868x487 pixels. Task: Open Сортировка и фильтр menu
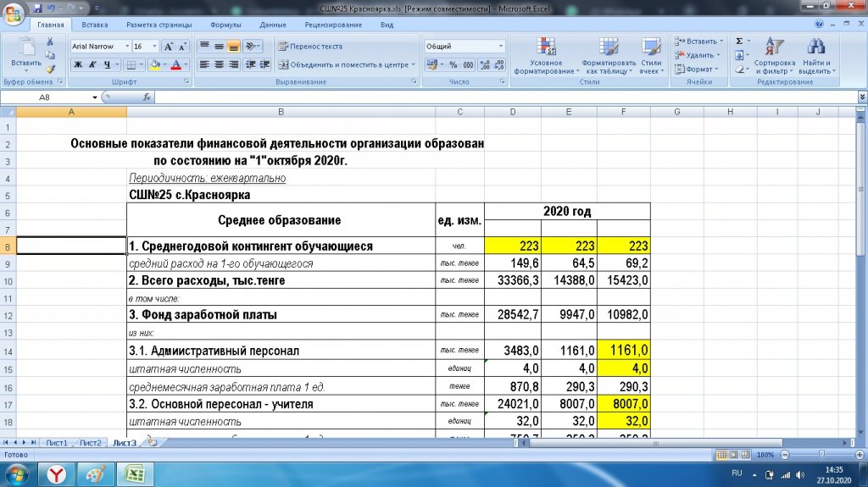[x=775, y=55]
